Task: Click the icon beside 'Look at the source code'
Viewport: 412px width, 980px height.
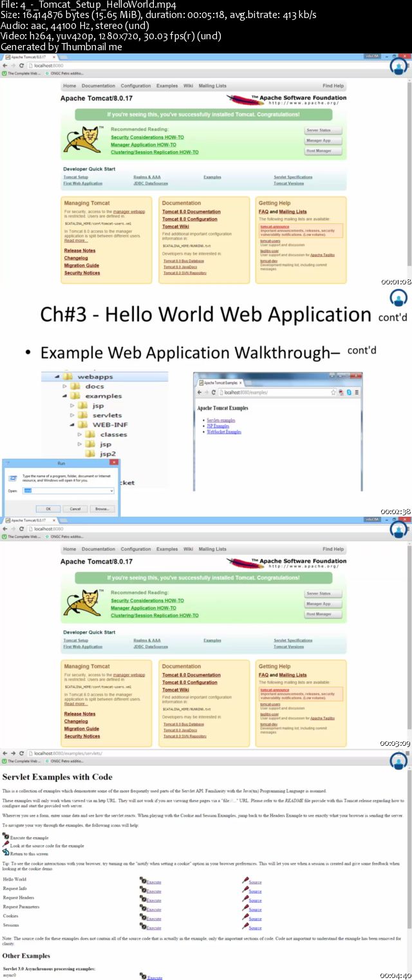Action: pos(6,845)
